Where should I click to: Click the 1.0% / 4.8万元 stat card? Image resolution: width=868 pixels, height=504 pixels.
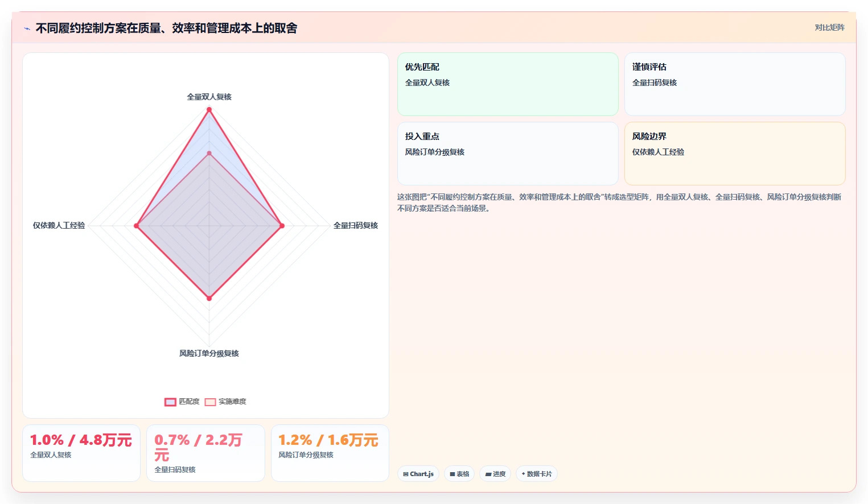tap(81, 453)
